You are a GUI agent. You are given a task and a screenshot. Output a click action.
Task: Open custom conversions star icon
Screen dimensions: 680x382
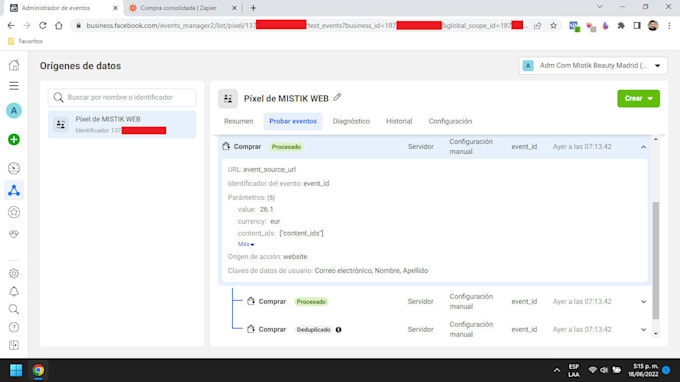click(x=14, y=212)
